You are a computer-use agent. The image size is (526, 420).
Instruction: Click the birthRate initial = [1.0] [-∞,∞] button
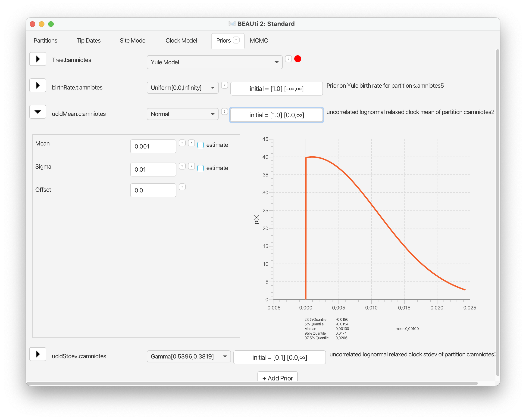click(276, 89)
